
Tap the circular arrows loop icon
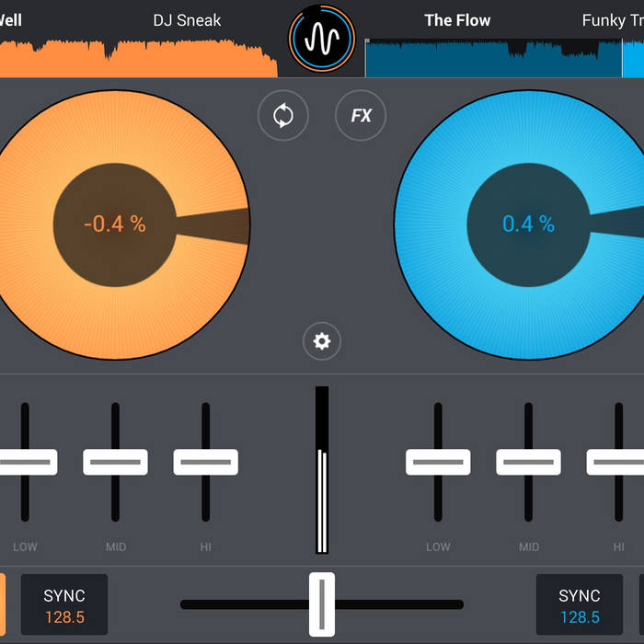(x=283, y=116)
